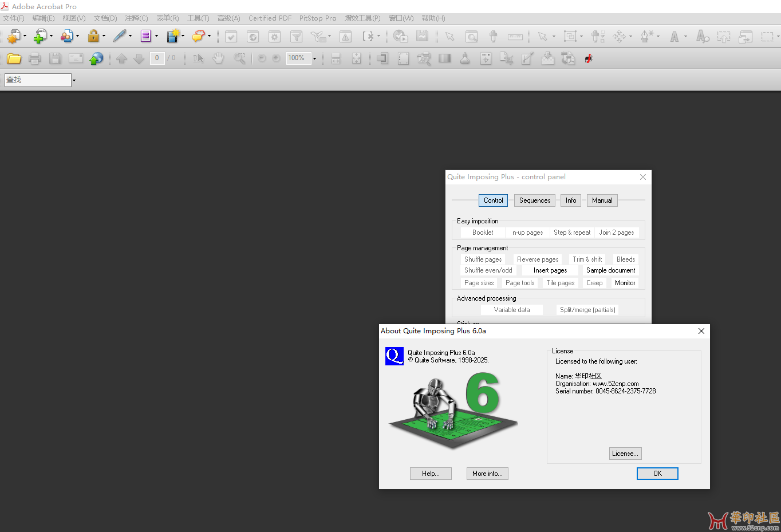
Task: Expand the 100% zoom level dropdown
Action: pos(314,58)
